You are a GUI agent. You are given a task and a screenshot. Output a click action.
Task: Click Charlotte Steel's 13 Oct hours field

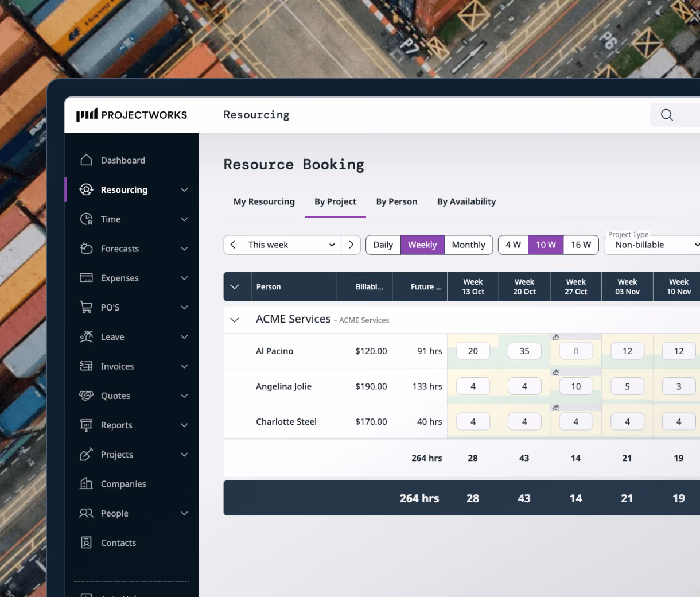click(473, 421)
